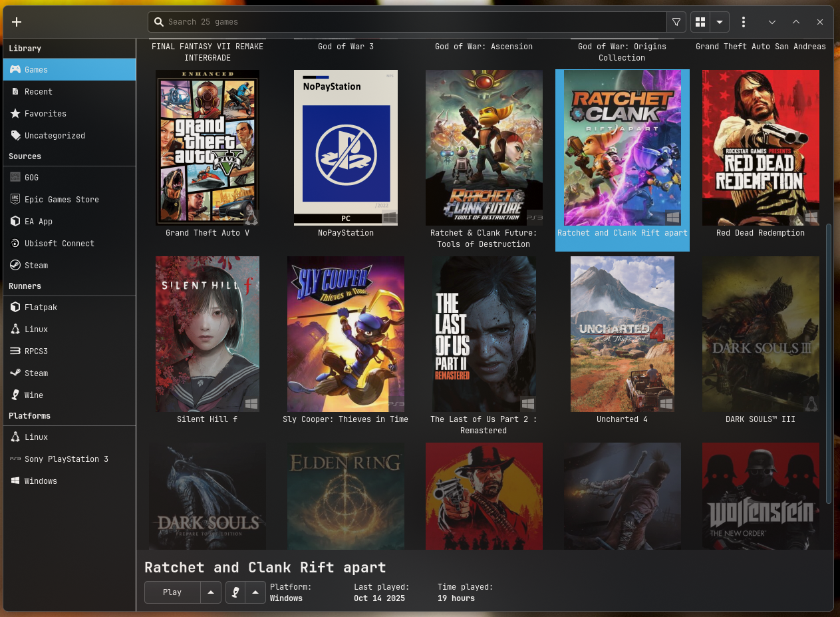Select Sony PlayStation 3 platform
Viewport: 840px width, 617px height.
[x=70, y=459]
